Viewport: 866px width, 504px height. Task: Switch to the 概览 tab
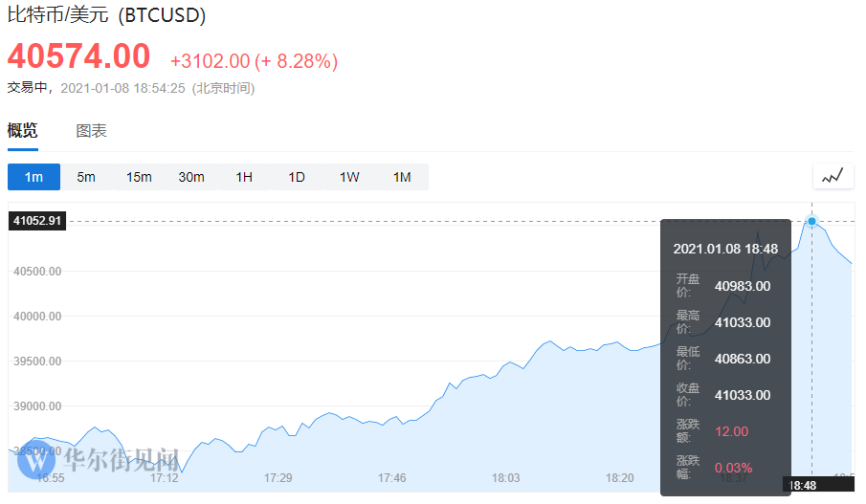[22, 131]
